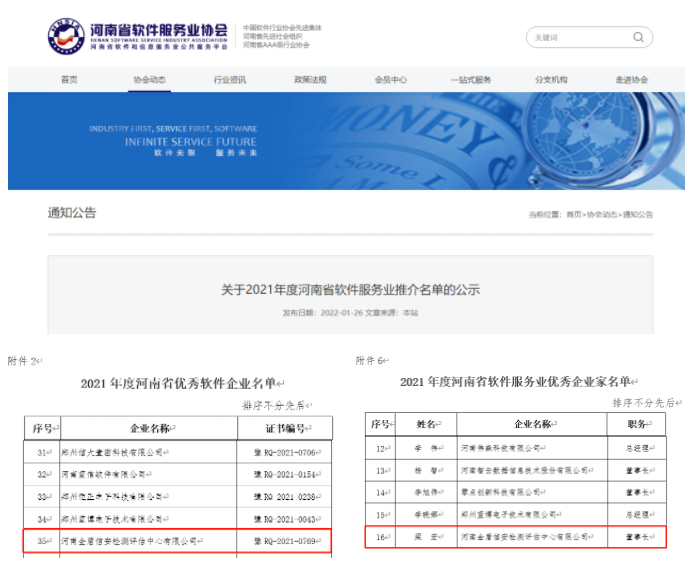Click 协会动态 in the breadcrumb

[602, 215]
